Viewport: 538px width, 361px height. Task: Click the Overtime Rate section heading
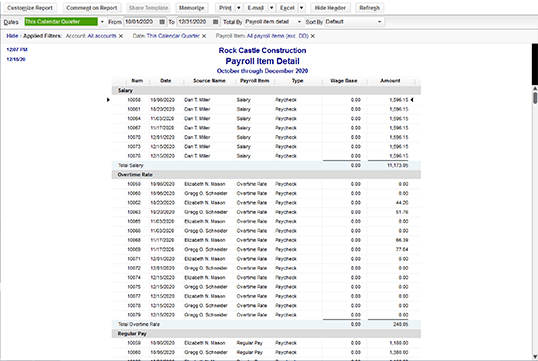click(x=135, y=175)
